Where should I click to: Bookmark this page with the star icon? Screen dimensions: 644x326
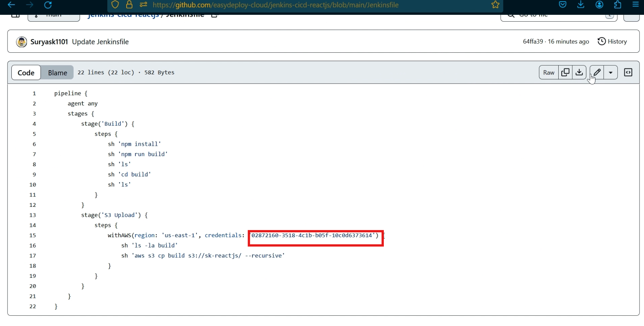coord(495,5)
